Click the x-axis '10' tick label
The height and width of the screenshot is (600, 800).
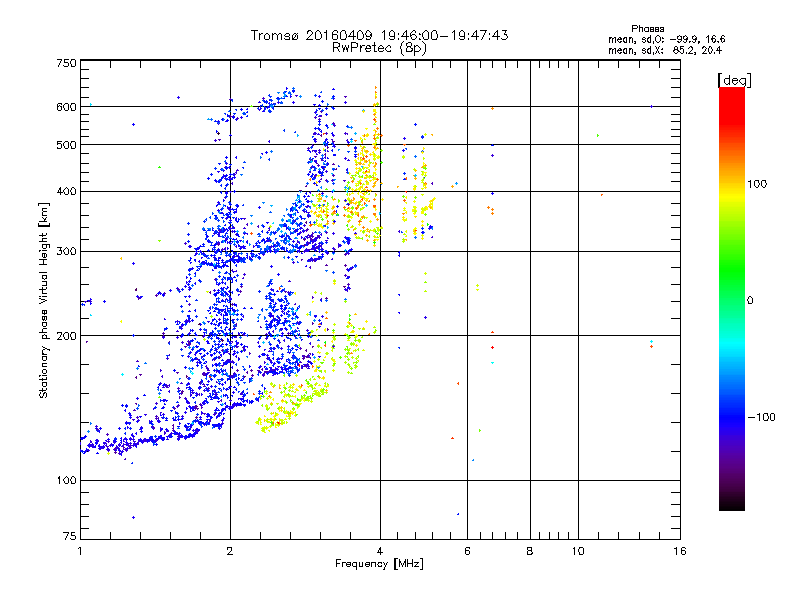(578, 551)
